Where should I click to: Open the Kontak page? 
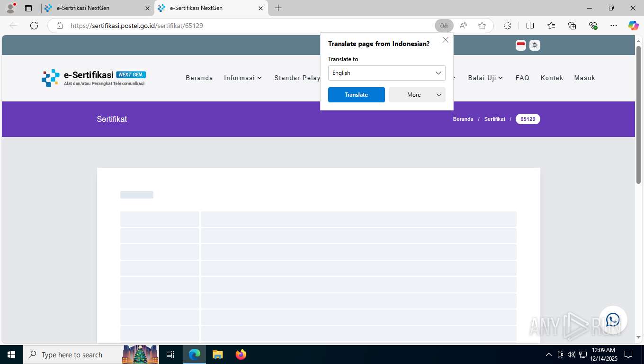pos(552,78)
